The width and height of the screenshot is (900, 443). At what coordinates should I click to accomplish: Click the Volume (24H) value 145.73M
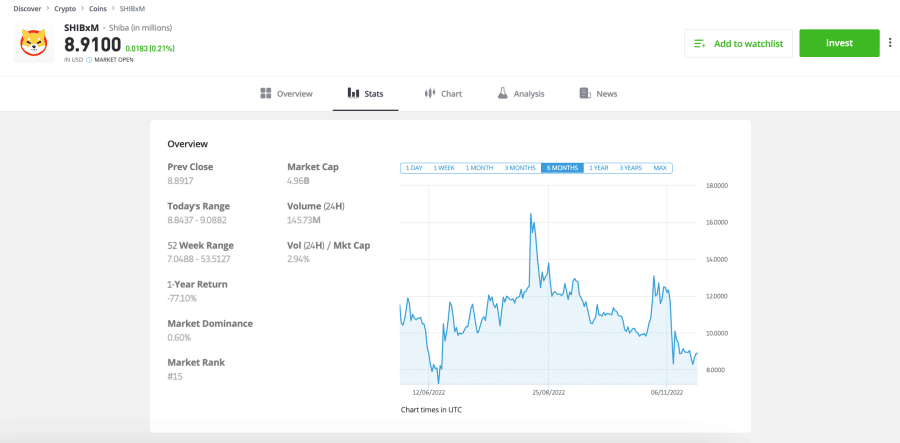(x=304, y=220)
